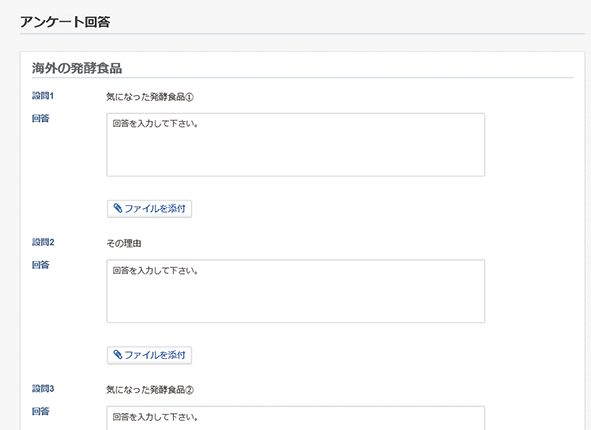Click placeholder text in 設問2 answer box
This screenshot has height=430, width=591.
pyautogui.click(x=155, y=271)
